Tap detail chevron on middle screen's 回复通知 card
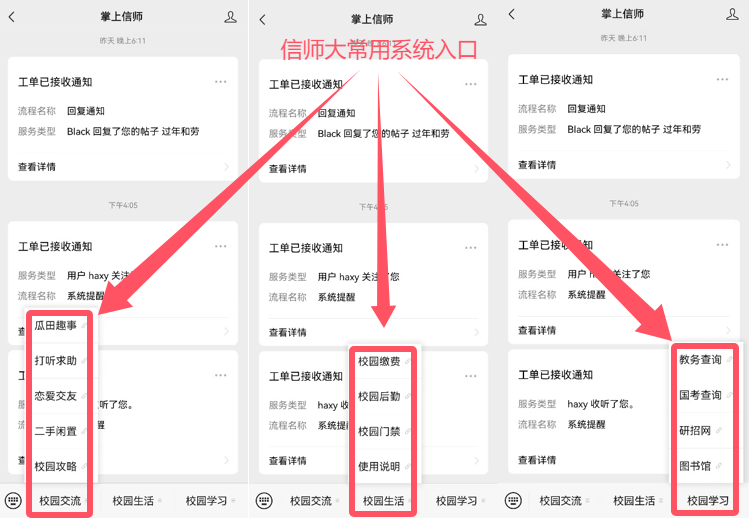The height and width of the screenshot is (519, 749). coord(477,169)
